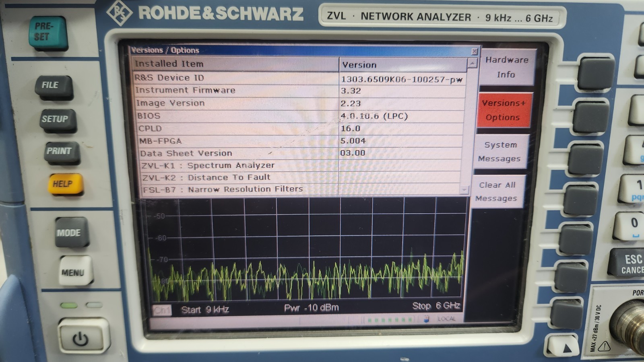Click the Ch1 channel label
Image resolution: width=644 pixels, height=362 pixels.
point(162,310)
